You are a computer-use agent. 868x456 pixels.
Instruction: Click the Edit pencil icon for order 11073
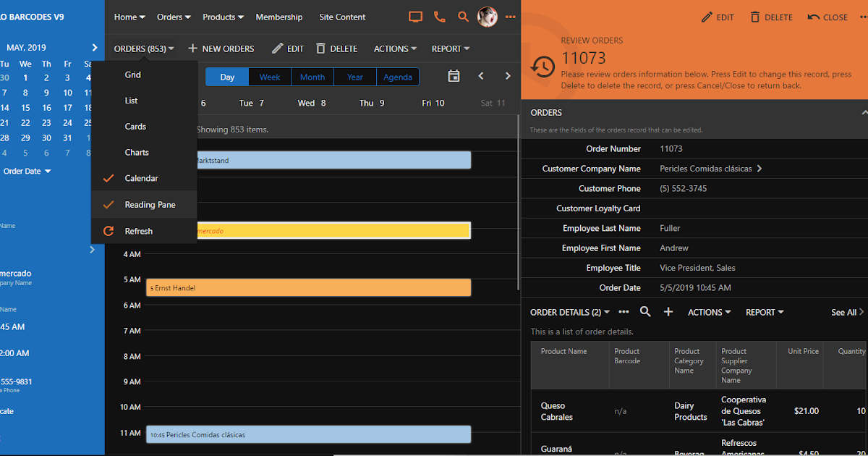(x=717, y=17)
